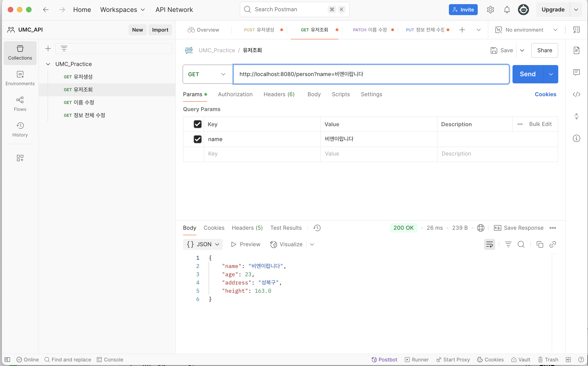The width and height of the screenshot is (588, 366).
Task: Click the Send button
Action: (x=528, y=74)
